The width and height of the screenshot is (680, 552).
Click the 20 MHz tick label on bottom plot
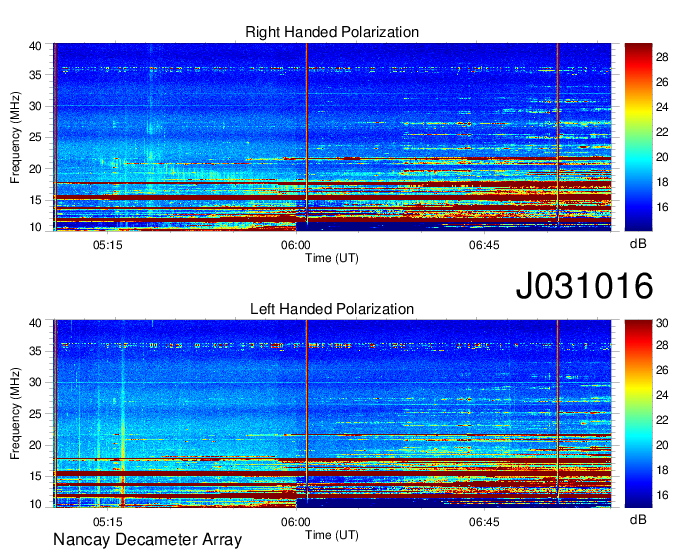[35, 445]
